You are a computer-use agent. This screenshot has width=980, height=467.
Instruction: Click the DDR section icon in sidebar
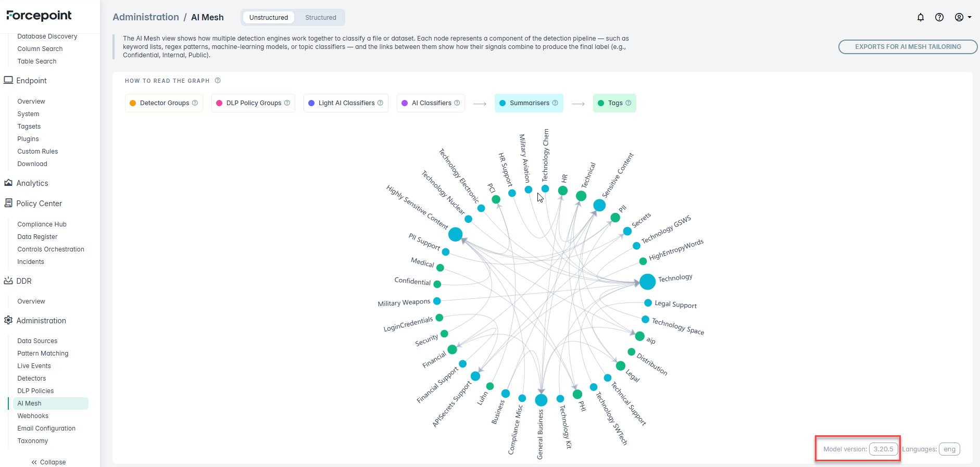point(8,281)
